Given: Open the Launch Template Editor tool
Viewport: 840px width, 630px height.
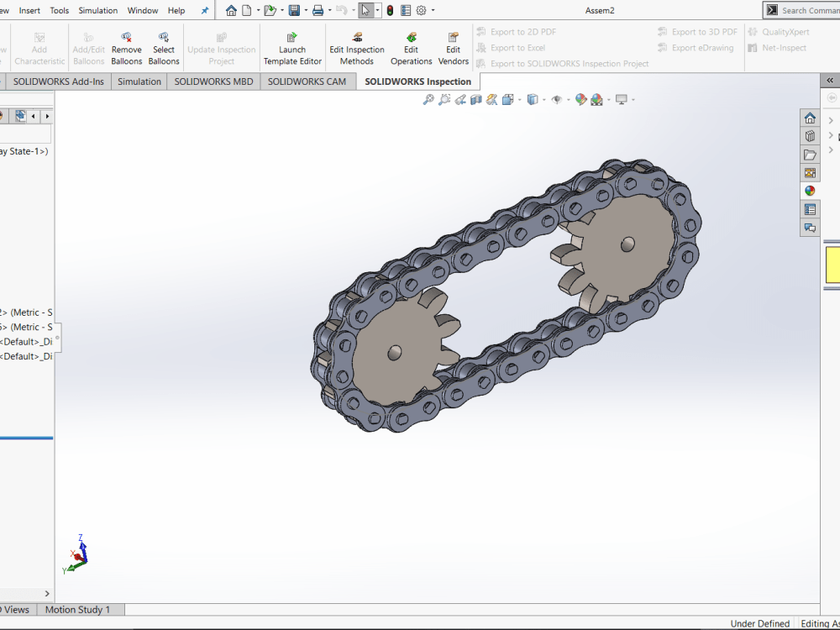Looking at the screenshot, I should tap(291, 46).
